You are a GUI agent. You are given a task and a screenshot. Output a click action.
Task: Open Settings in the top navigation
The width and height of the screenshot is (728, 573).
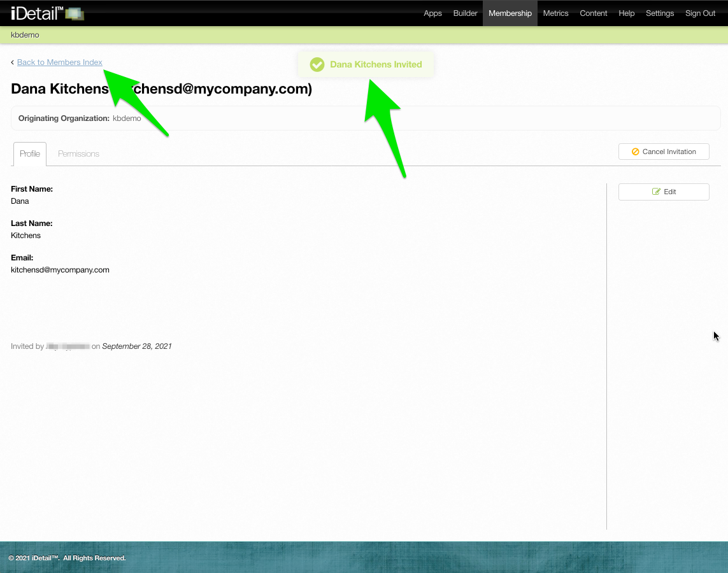(x=660, y=13)
